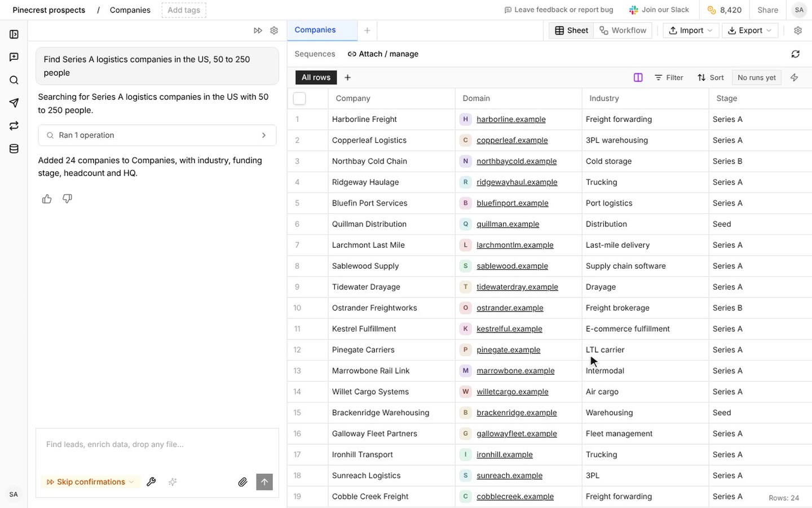Open the credits balance 8,420
812x508 pixels.
click(725, 10)
